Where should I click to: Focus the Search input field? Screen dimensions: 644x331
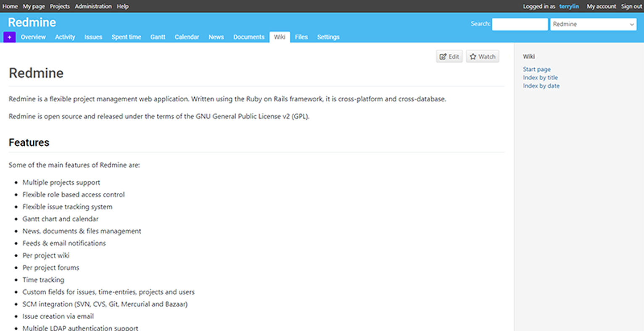[520, 24]
